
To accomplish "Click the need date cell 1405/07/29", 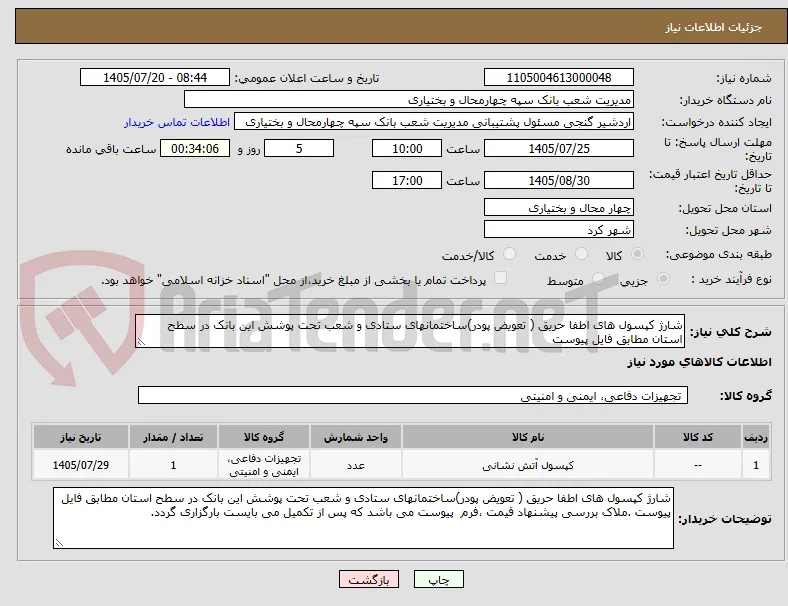I will 81,465.
